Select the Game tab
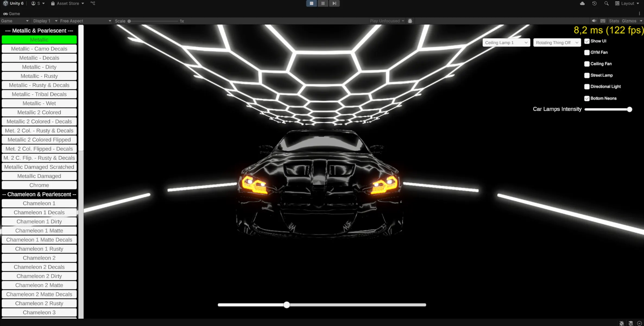 tap(11, 14)
